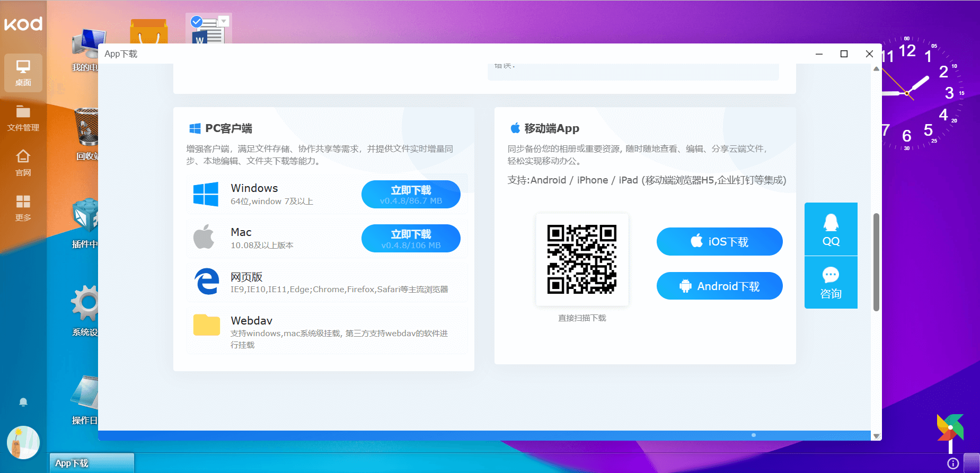980x473 pixels.
Task: Open the 系统设置 gear desktop icon
Action: pyautogui.click(x=85, y=310)
